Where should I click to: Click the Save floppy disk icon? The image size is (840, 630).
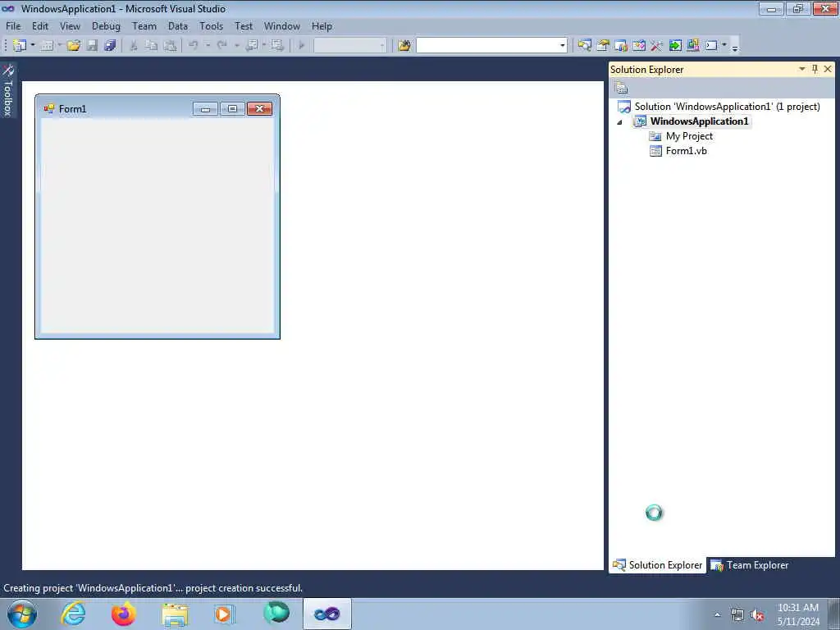92,46
